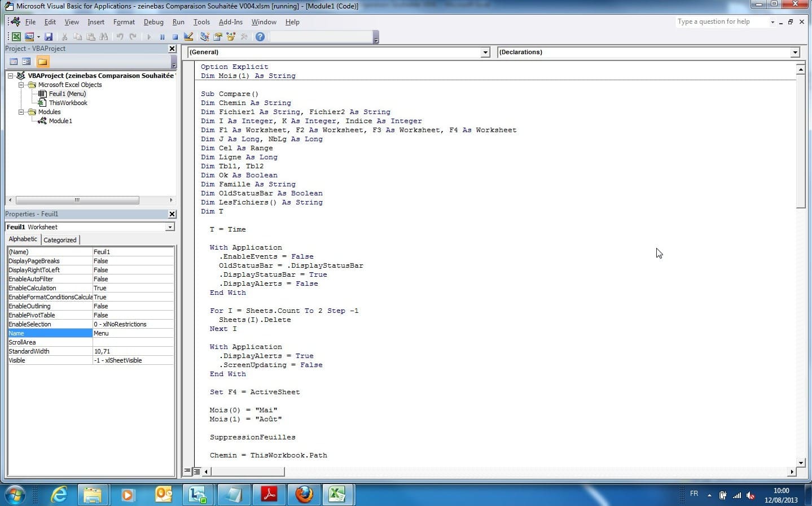
Task: Switch to the Categorized properties tab
Action: 60,240
